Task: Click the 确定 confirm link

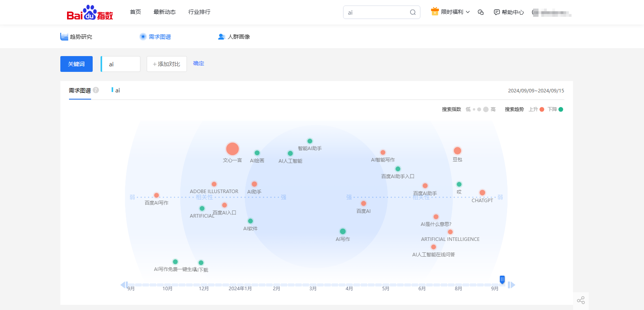Action: pyautogui.click(x=198, y=64)
